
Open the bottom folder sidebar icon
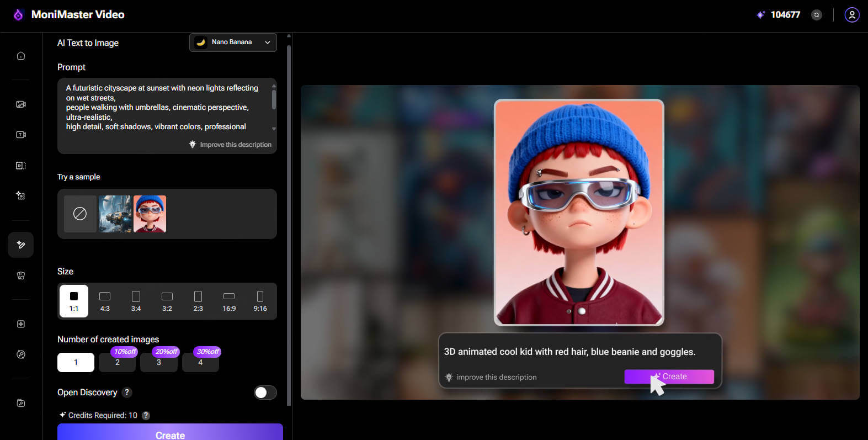coord(21,403)
